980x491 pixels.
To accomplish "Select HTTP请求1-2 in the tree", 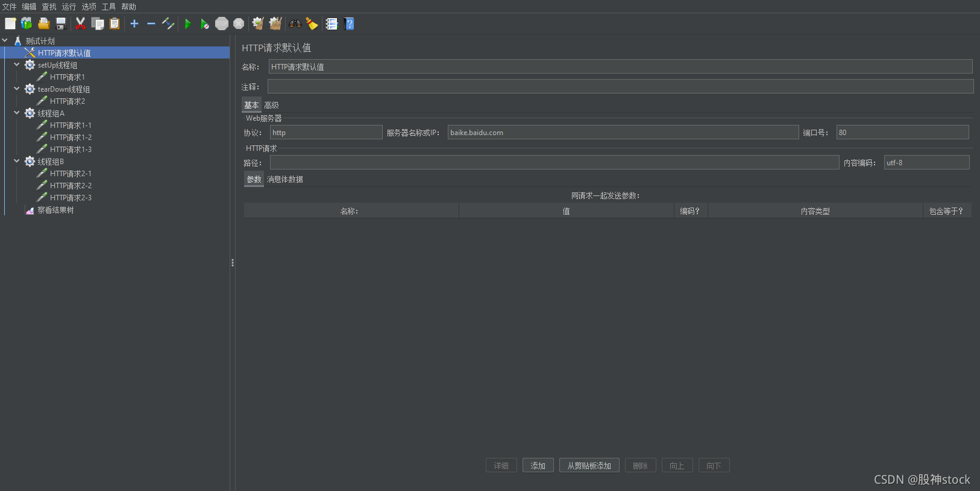I will 71,138.
